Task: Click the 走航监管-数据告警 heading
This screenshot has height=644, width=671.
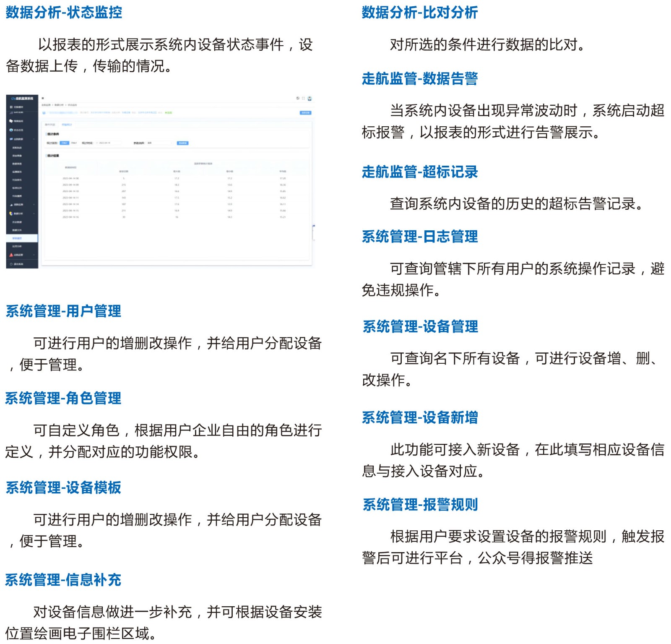Action: click(x=420, y=78)
